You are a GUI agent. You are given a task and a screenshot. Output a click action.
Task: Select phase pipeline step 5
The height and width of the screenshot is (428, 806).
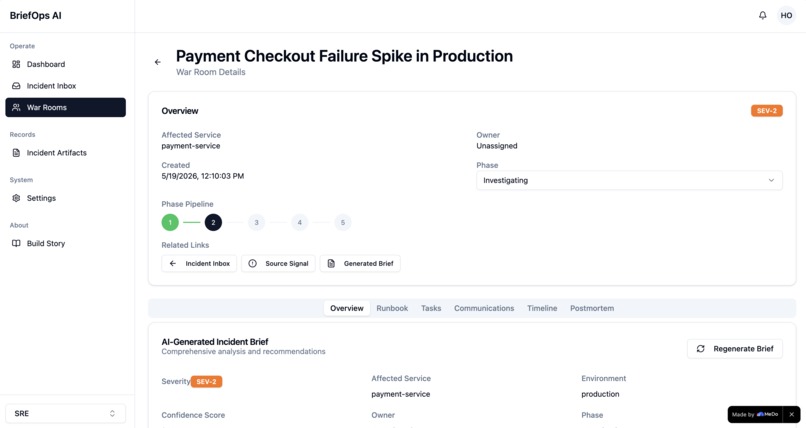tap(343, 222)
